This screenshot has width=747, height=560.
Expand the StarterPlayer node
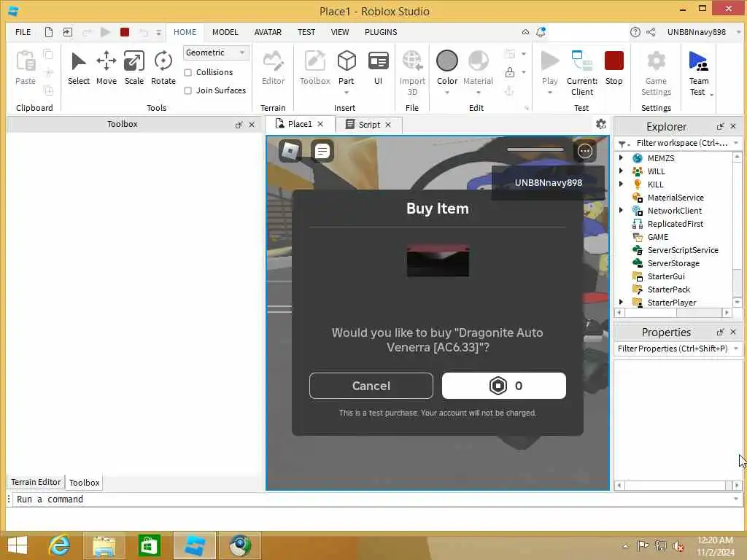point(621,302)
